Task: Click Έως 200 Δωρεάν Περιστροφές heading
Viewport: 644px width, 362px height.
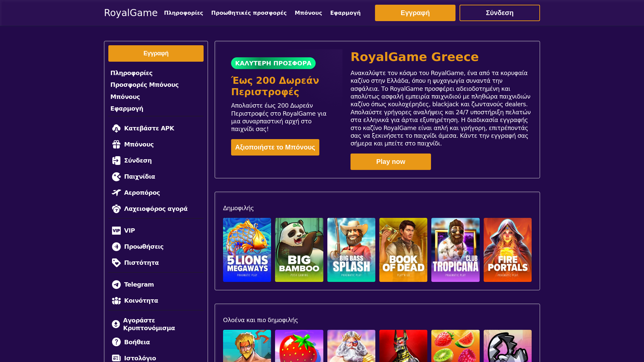Action: [275, 86]
